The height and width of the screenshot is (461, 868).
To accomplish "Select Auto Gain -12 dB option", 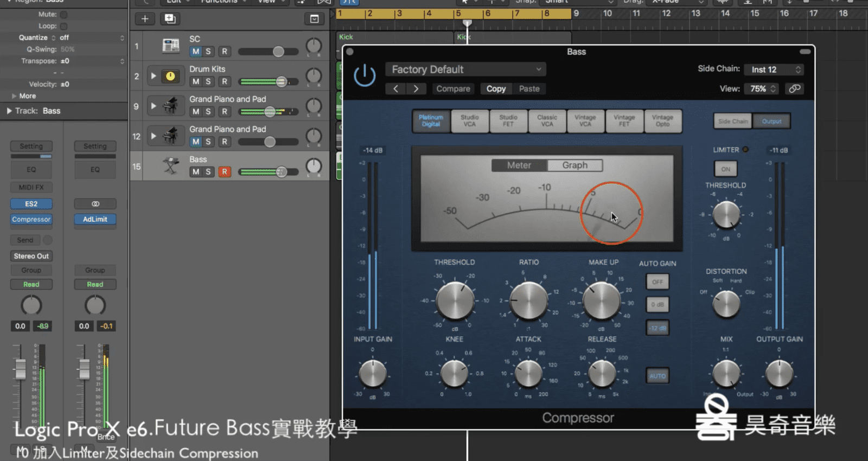I will click(x=658, y=328).
